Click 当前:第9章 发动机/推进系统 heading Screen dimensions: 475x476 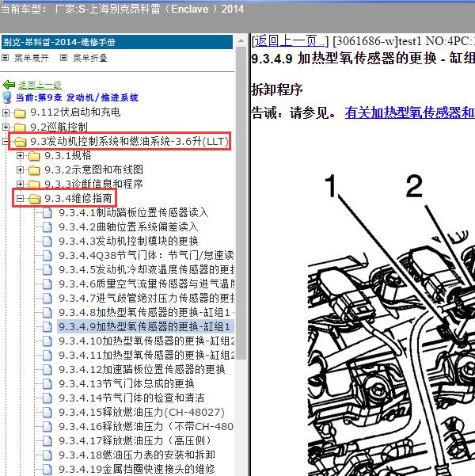click(77, 97)
